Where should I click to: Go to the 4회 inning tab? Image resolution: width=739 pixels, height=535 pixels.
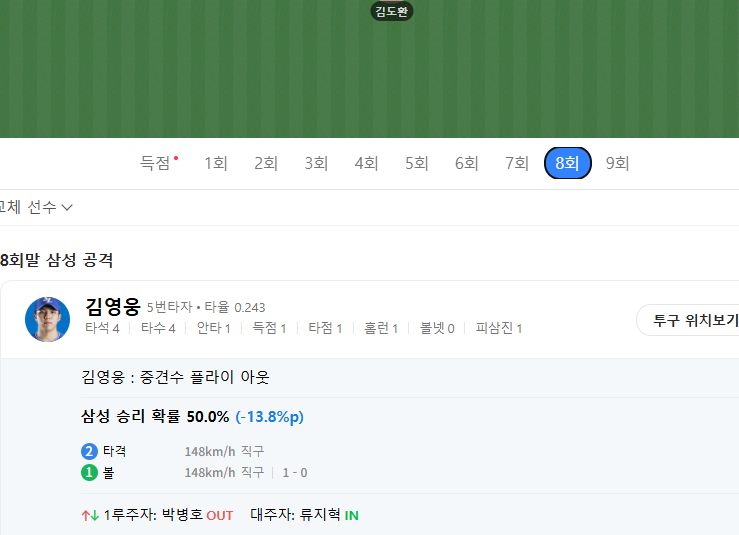point(366,163)
